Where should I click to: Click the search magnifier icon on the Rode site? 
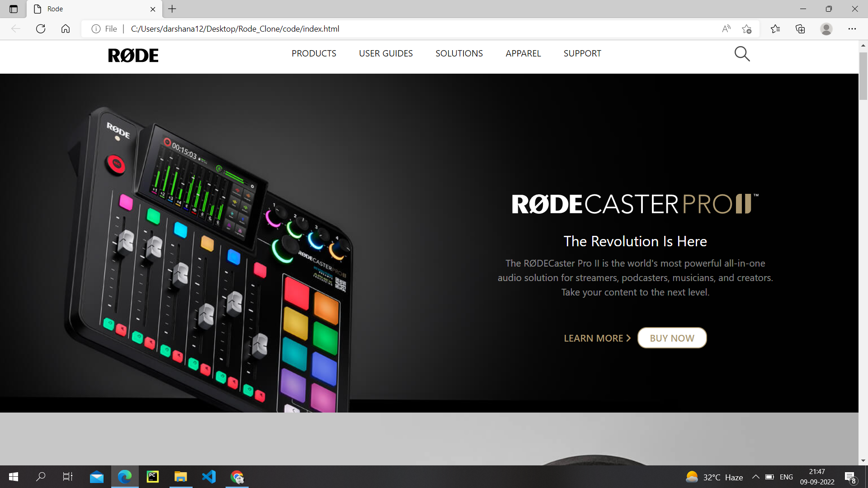coord(742,54)
